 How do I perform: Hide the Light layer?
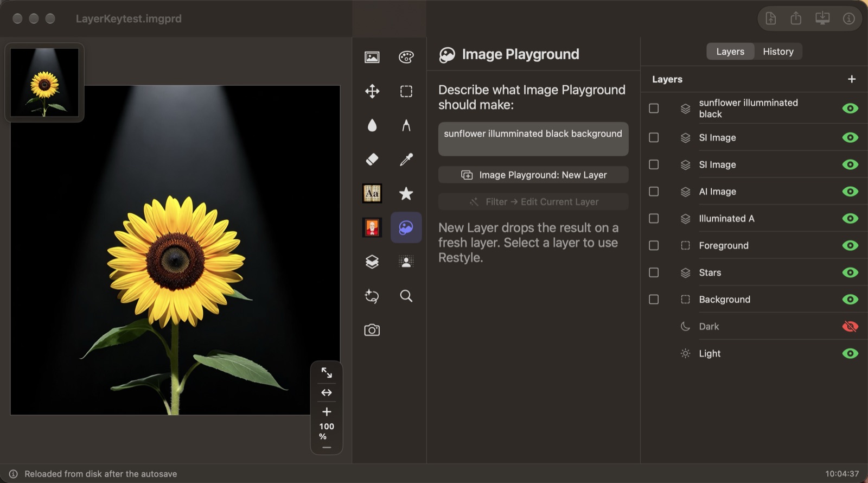[850, 353]
